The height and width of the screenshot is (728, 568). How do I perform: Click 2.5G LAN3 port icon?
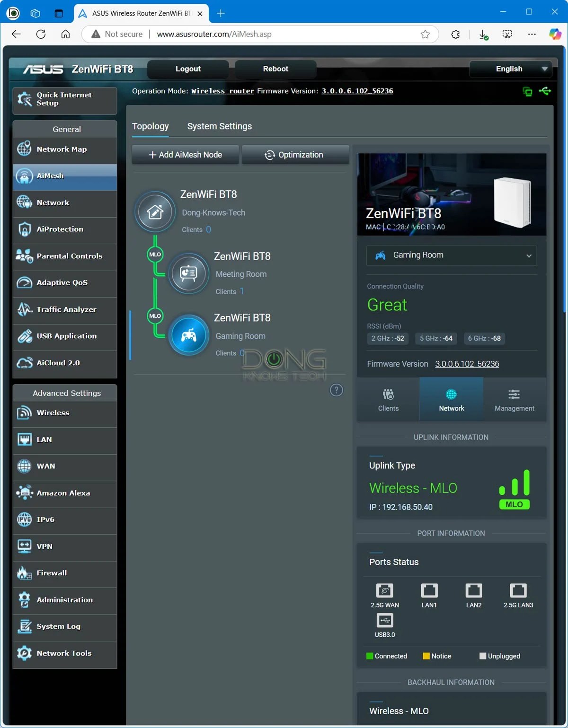coord(518,590)
